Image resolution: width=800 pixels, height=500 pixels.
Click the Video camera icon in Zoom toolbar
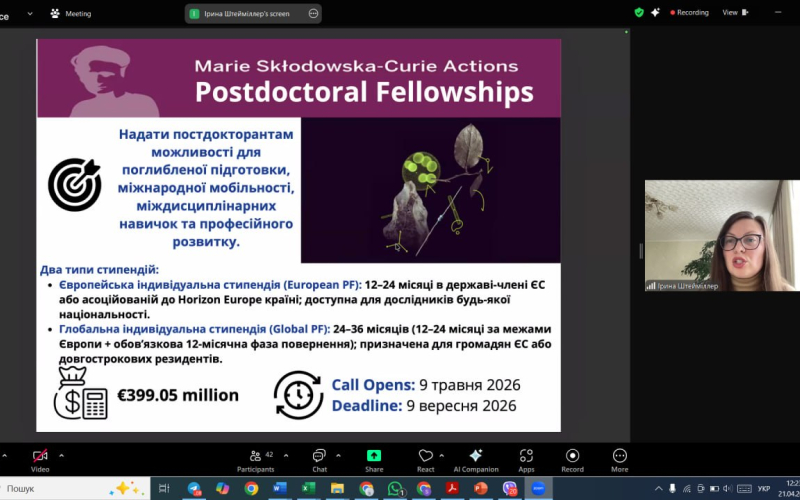click(x=40, y=456)
